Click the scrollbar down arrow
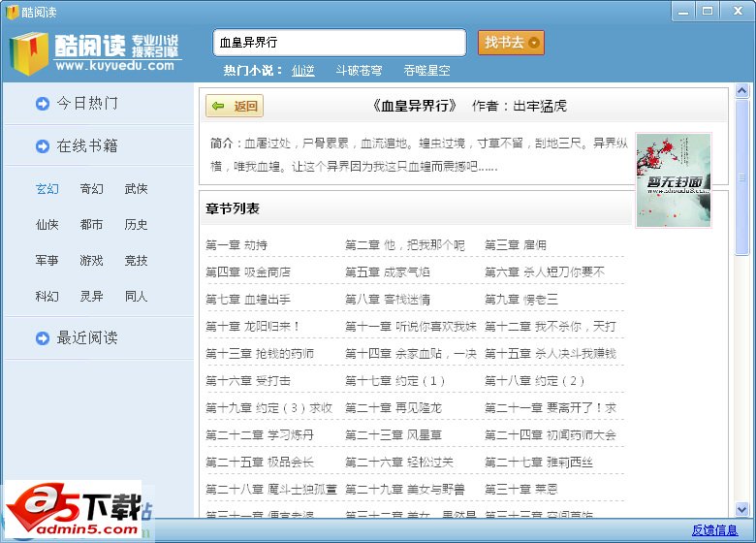Image resolution: width=756 pixels, height=543 pixels. pos(742,509)
